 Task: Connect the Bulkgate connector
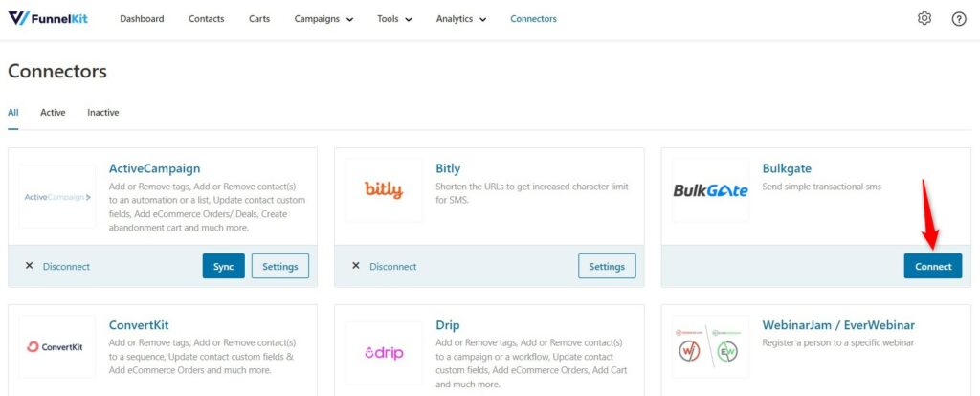click(933, 266)
